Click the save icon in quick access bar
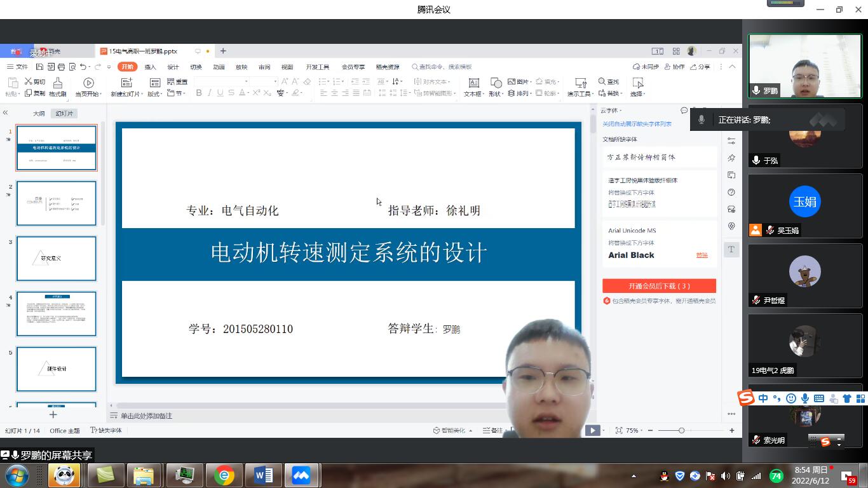Image resolution: width=868 pixels, height=488 pixels. [x=39, y=67]
